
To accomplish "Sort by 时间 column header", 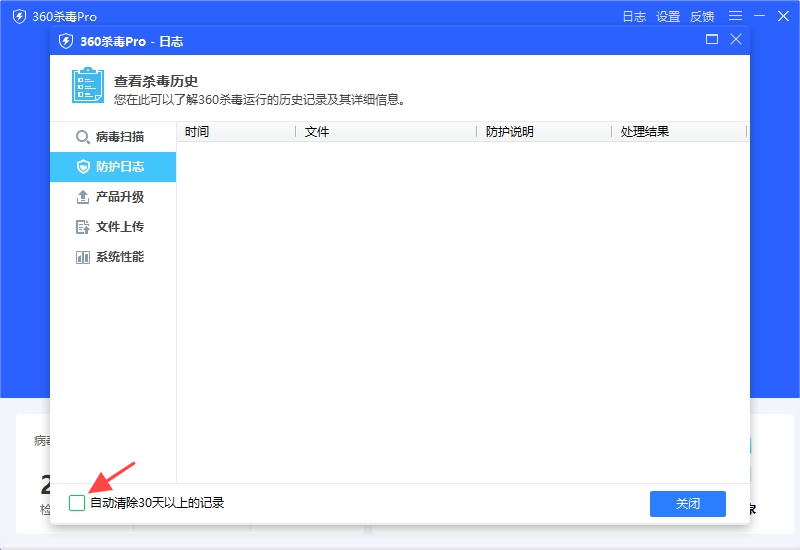I will coord(236,132).
